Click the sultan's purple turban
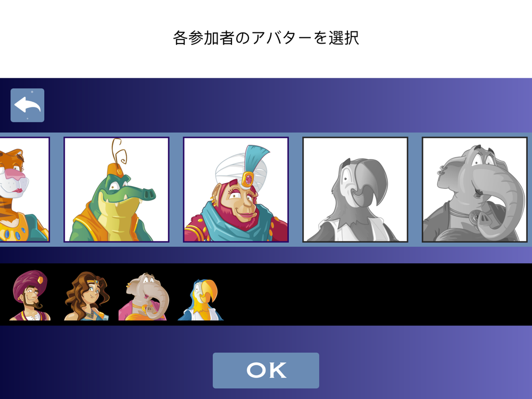 click(x=30, y=283)
